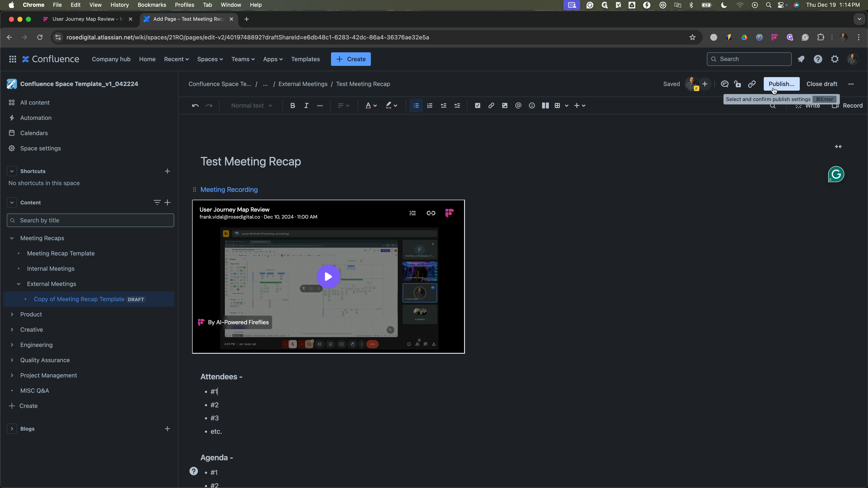Image resolution: width=868 pixels, height=488 pixels.
Task: Open the Grammarly widget
Action: [x=836, y=174]
